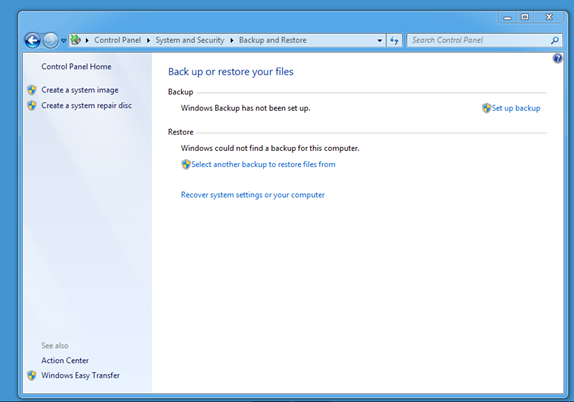This screenshot has height=402, width=574.
Task: Click 'Windows Backup has not been set up.' text
Action: click(x=245, y=108)
